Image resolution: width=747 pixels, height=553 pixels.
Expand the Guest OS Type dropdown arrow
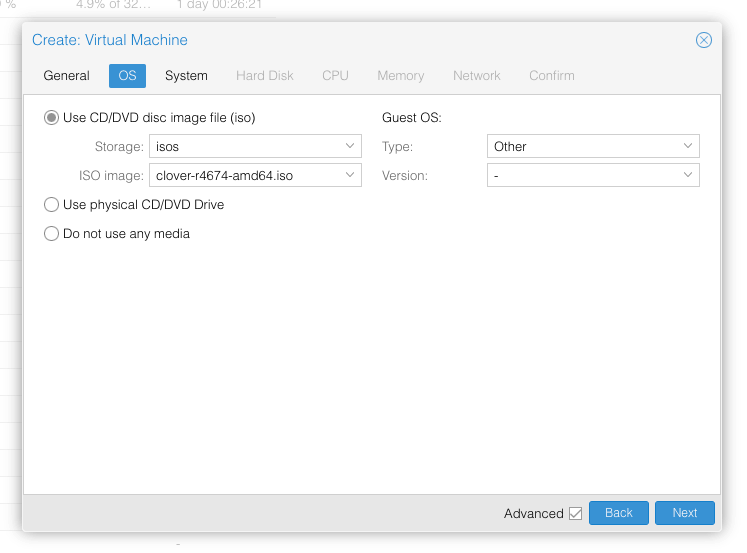(687, 146)
